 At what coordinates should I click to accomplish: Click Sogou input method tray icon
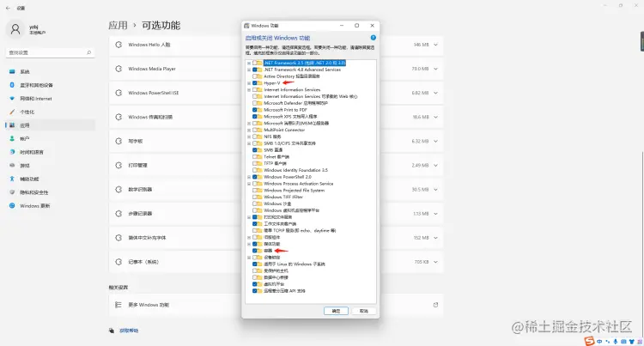click(x=589, y=341)
